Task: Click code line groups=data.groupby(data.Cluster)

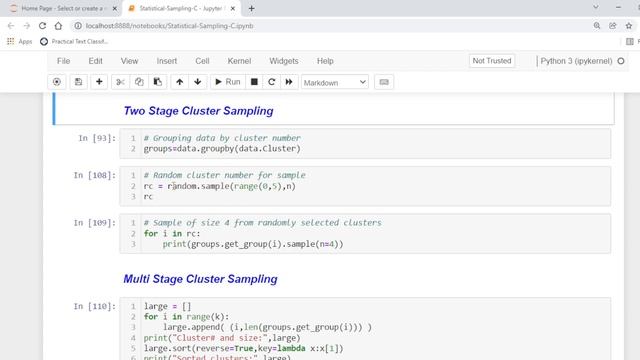Action: pyautogui.click(x=222, y=149)
